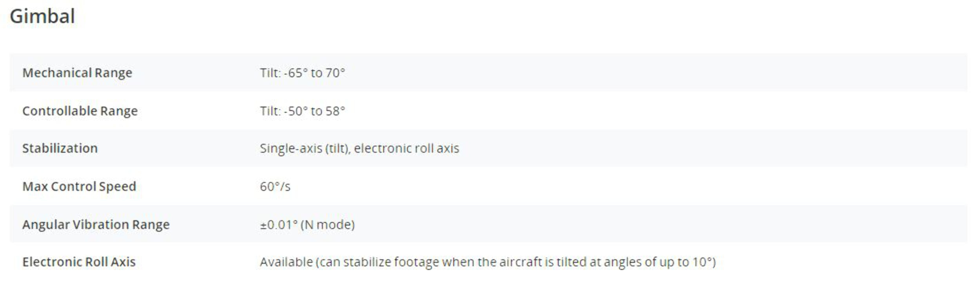
Task: Select the Stabilization row label
Action: pos(60,148)
